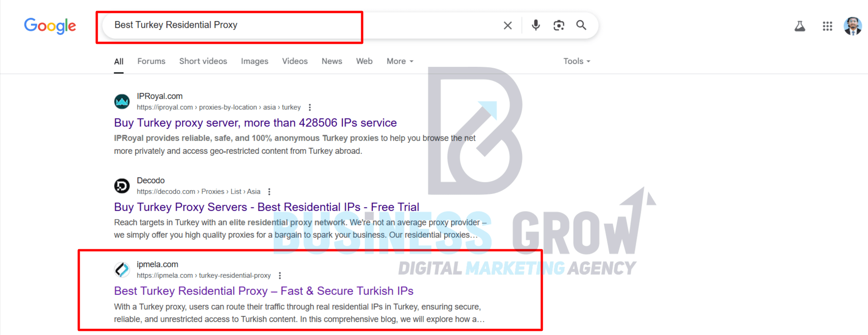
Task: Open the Google apps grid
Action: point(827,26)
